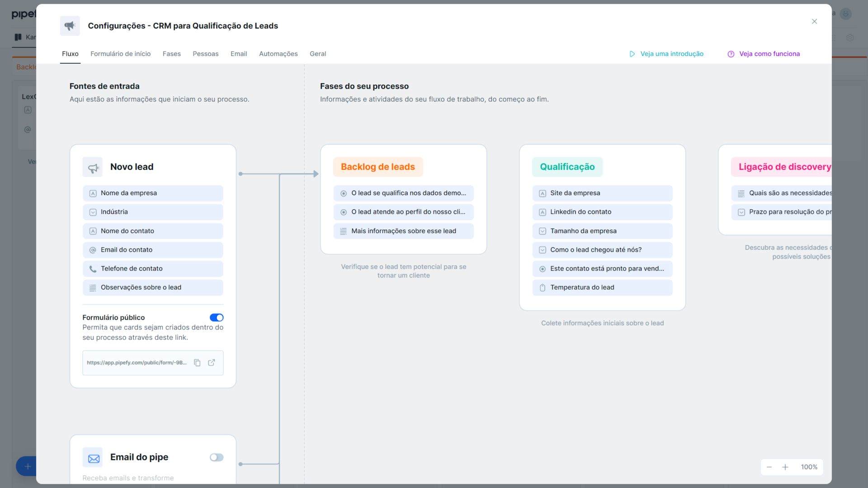Click the megaphone pipe icon in the header
Screen dimensions: 868x488
[70, 26]
